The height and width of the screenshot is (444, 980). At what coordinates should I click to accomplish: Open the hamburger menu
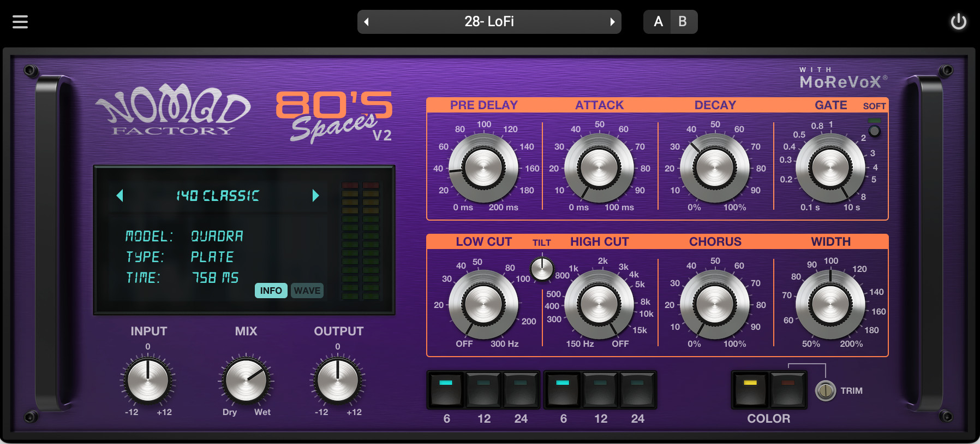pyautogui.click(x=20, y=22)
